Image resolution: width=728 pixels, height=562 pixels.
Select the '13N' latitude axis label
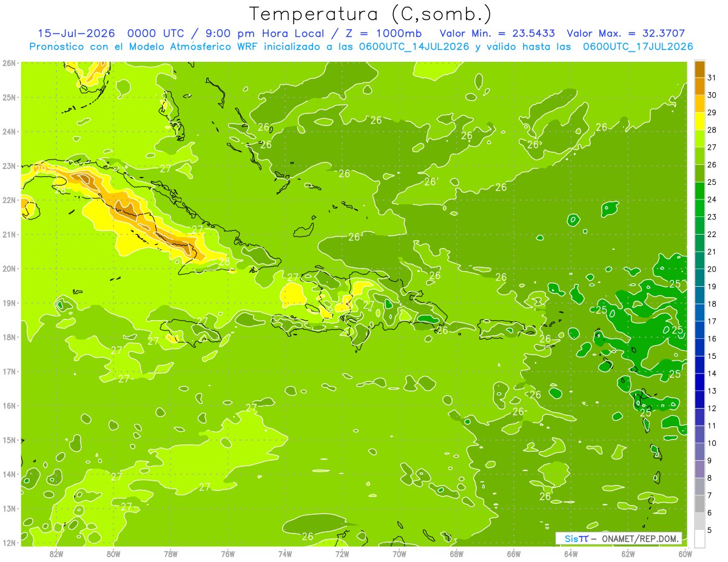click(x=9, y=508)
